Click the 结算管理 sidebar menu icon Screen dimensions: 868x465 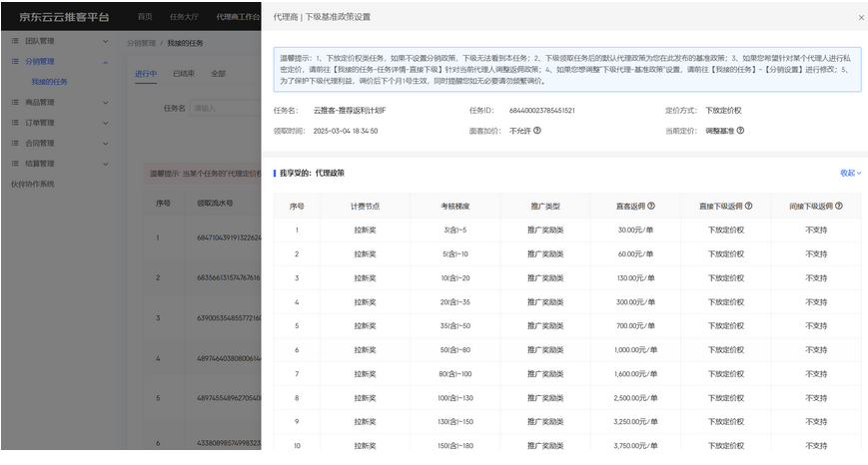tap(15, 164)
